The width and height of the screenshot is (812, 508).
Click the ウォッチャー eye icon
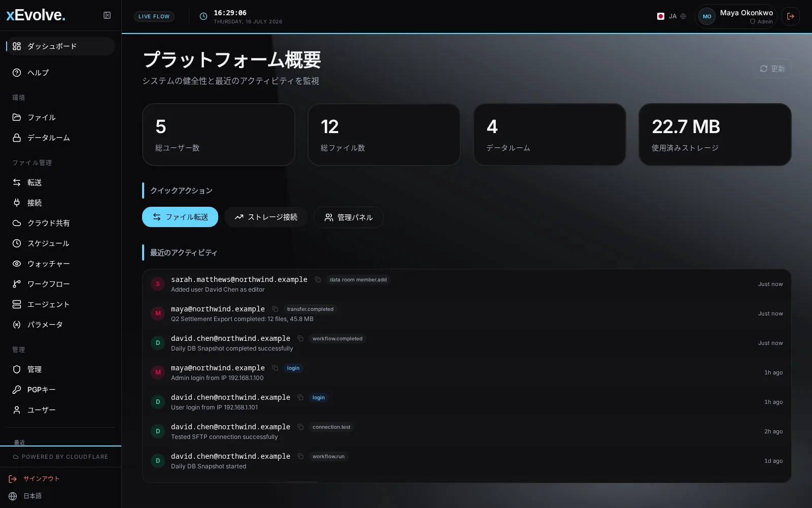tap(17, 264)
